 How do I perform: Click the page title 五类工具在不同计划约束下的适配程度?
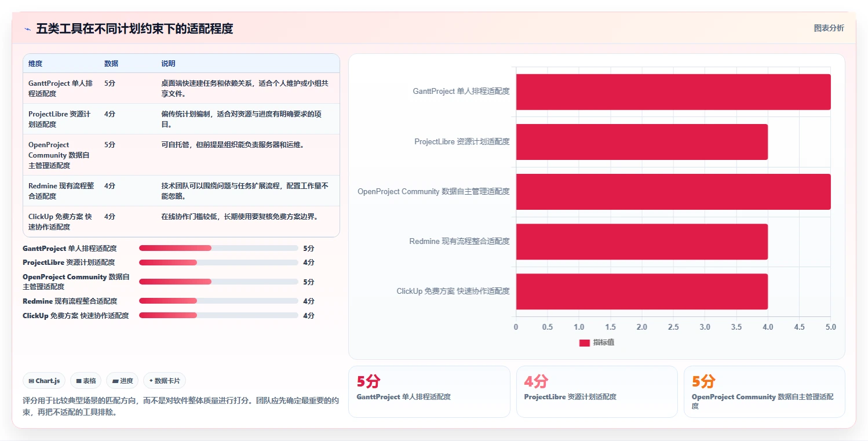tap(134, 29)
